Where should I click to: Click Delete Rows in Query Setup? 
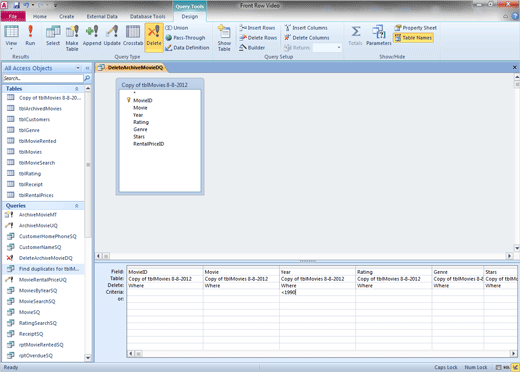258,38
